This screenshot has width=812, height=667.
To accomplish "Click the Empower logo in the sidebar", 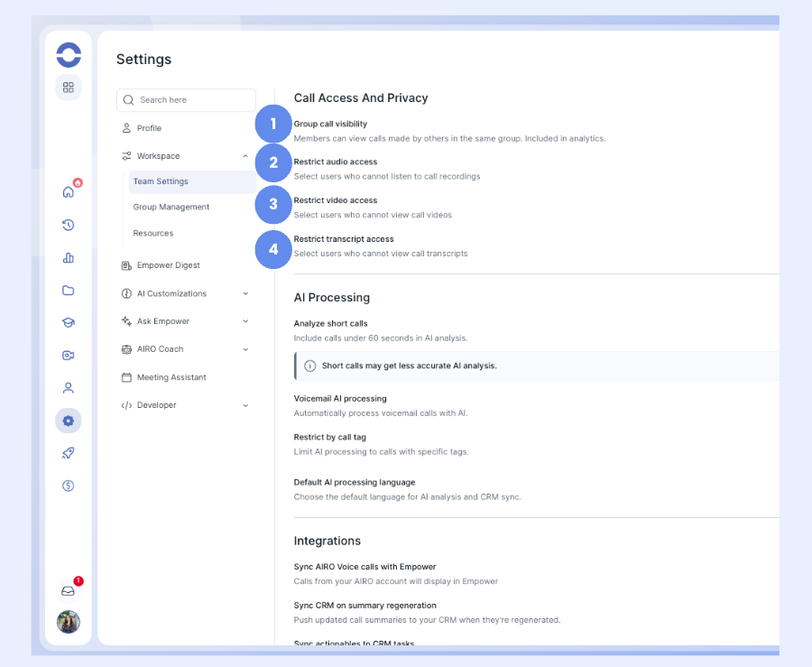I will coord(69,55).
